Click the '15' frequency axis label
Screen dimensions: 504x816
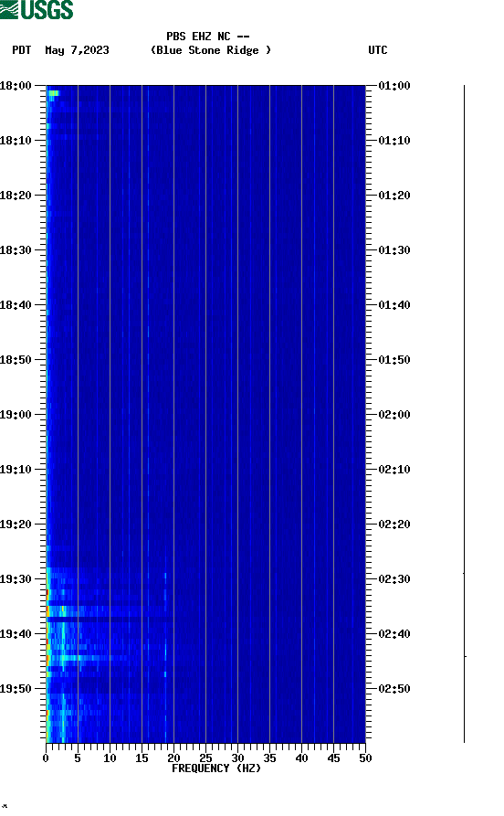142,758
